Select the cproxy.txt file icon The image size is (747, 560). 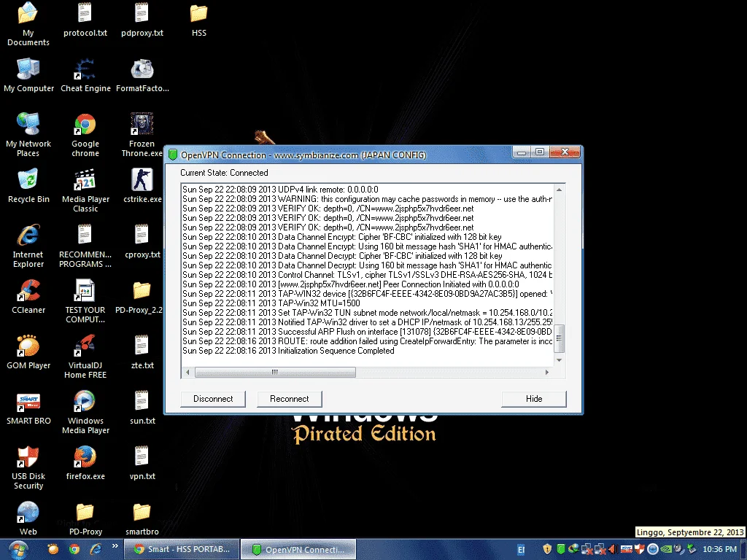[x=142, y=241]
